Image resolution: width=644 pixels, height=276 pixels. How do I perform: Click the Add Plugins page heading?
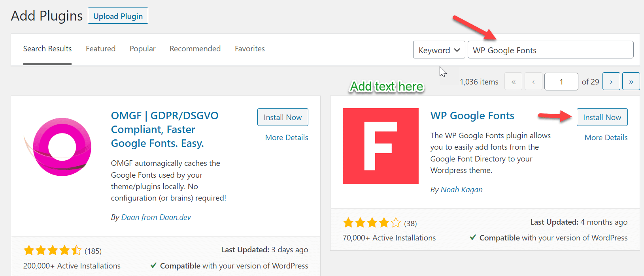[47, 16]
